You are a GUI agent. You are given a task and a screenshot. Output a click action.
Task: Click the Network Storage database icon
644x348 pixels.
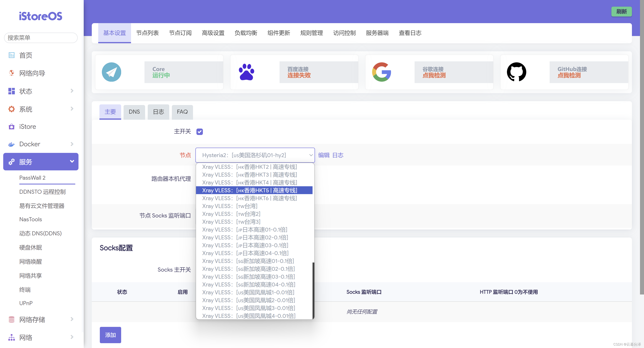(x=11, y=319)
